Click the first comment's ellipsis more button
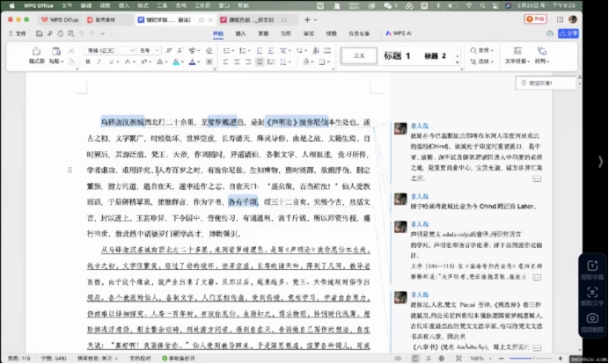This screenshot has height=364, width=609. [536, 178]
